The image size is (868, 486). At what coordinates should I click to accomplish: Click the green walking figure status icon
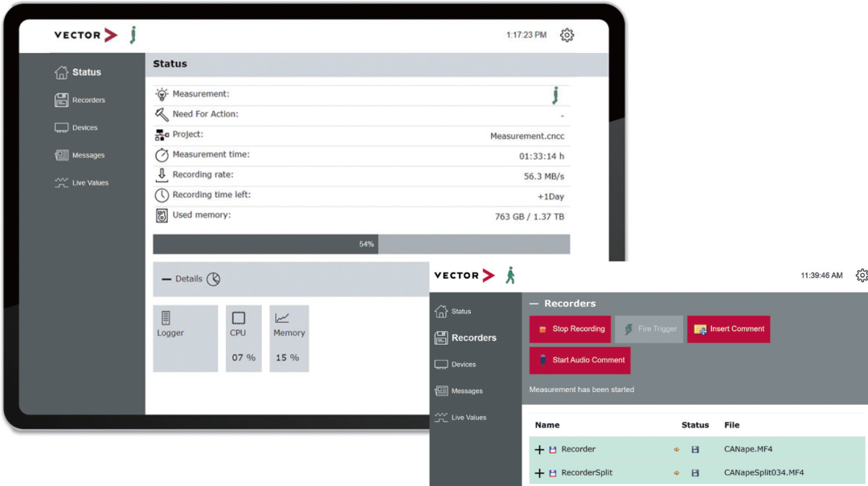coord(510,276)
